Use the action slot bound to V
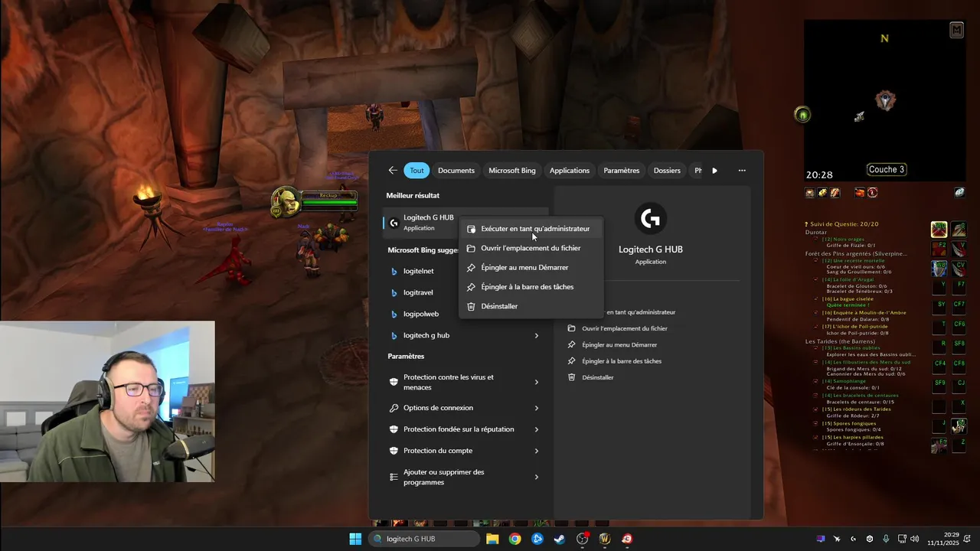This screenshot has height=551, width=980. [x=959, y=249]
